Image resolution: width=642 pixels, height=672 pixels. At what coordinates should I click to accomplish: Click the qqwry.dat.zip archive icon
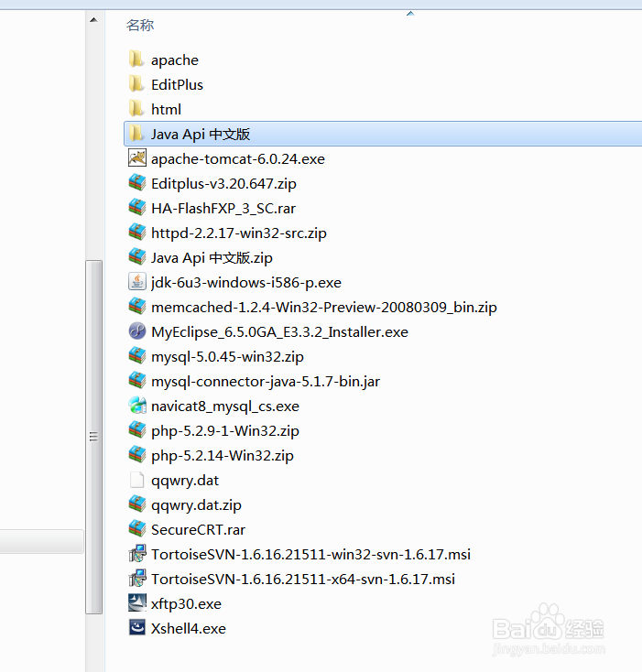pyautogui.click(x=137, y=504)
